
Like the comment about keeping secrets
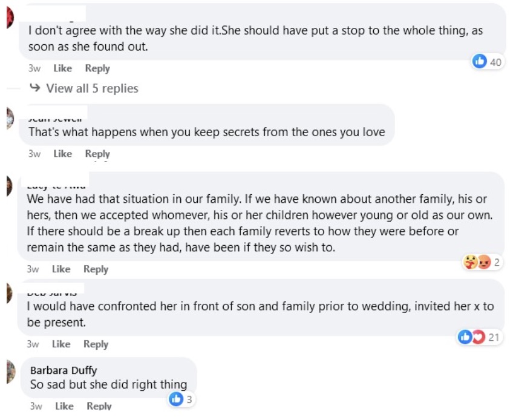click(x=62, y=154)
